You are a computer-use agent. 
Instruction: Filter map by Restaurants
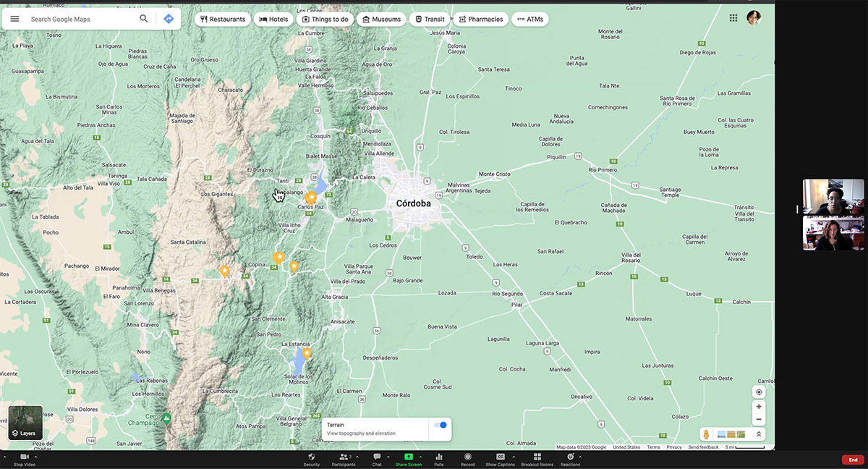[223, 20]
